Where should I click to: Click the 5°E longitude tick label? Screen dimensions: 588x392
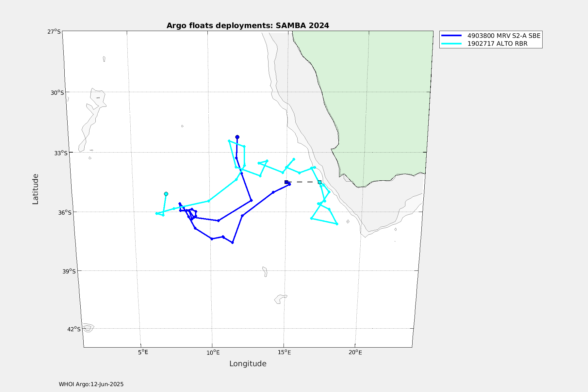[143, 352]
